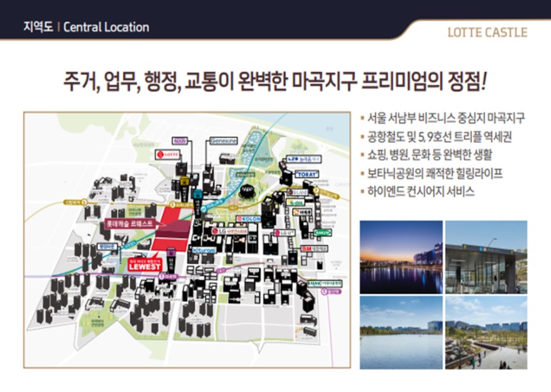The height and width of the screenshot is (392, 551).
Task: Click the station entrance building photo
Action: click(x=486, y=257)
